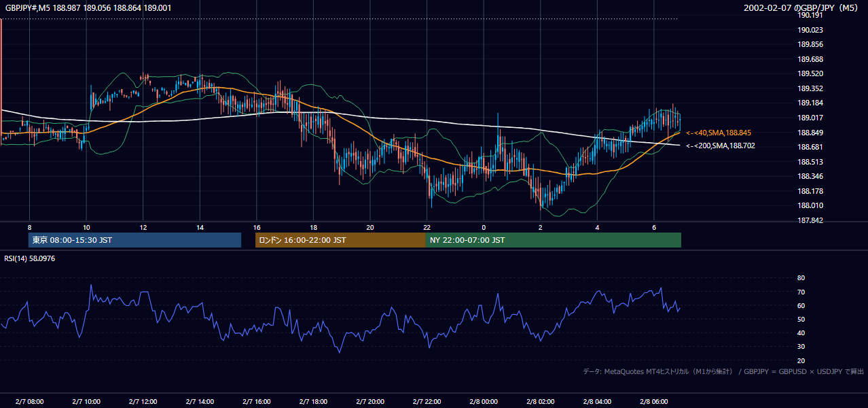868x408 pixels.
Task: Click the NY 22:00-07:00 JST session bar
Action: click(554, 240)
